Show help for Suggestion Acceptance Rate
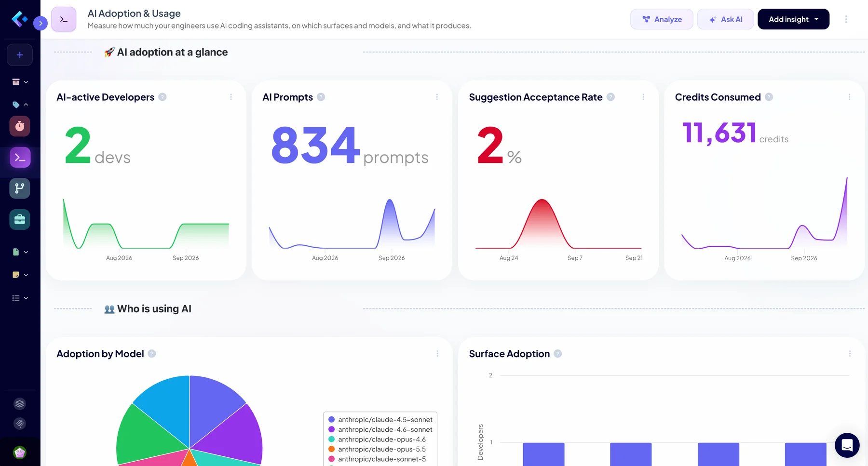 point(610,97)
